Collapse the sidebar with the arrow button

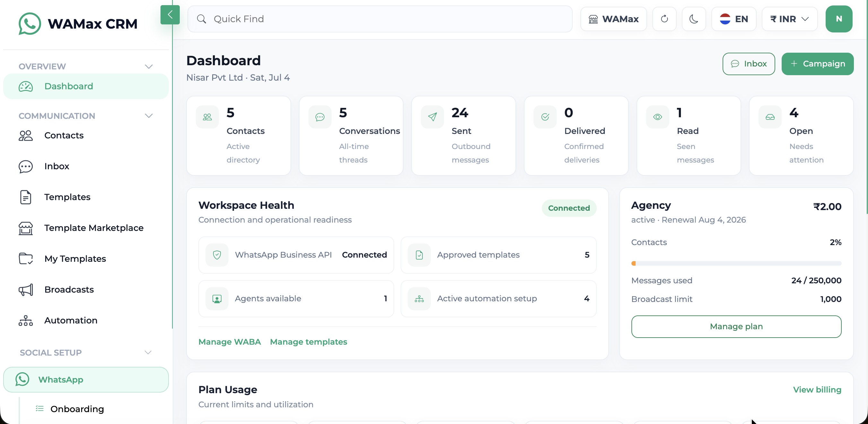point(170,15)
